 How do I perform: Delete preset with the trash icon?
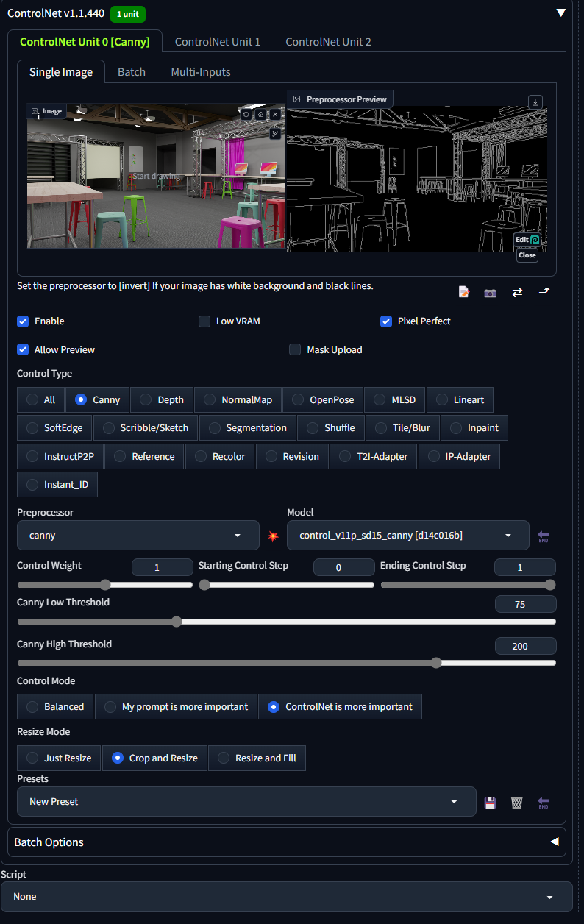click(516, 802)
